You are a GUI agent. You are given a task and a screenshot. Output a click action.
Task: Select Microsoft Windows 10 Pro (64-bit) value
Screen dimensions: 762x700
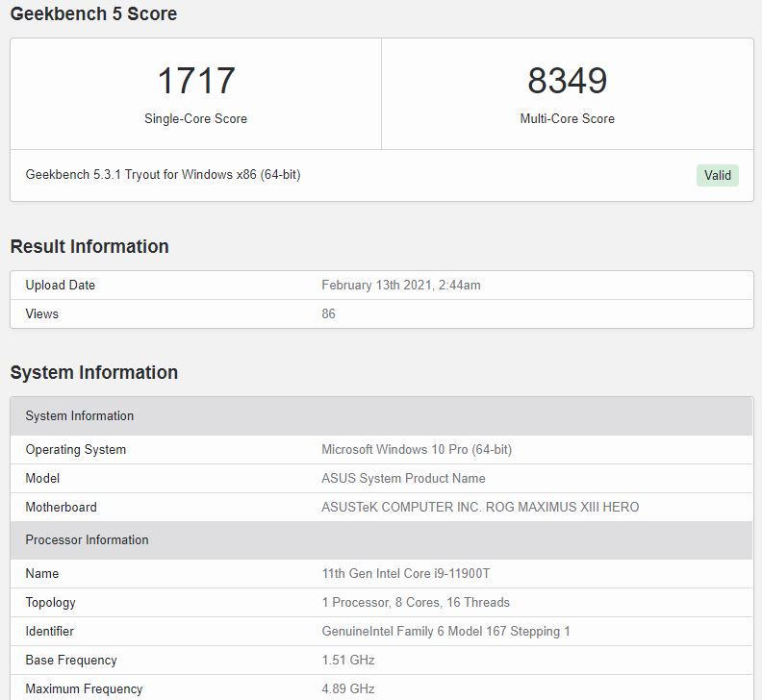[417, 449]
